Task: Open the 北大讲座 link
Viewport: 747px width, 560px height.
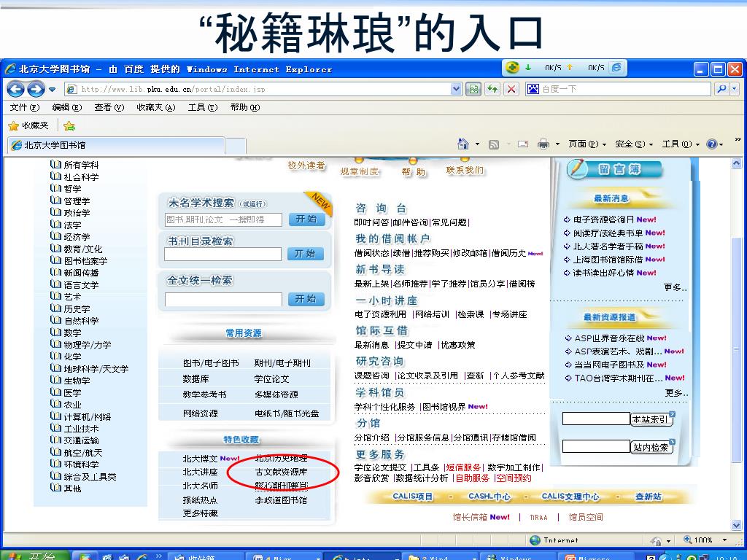Action: click(x=200, y=472)
